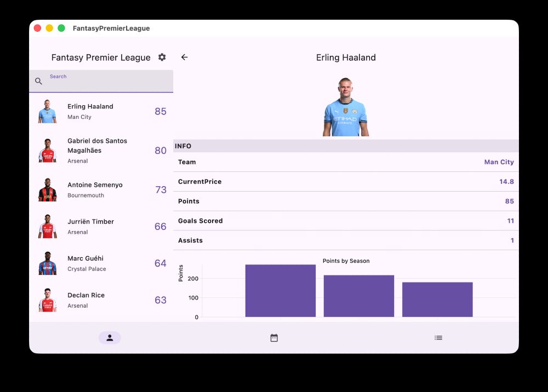Click the Team row label
The image size is (548, 392).
click(x=187, y=162)
